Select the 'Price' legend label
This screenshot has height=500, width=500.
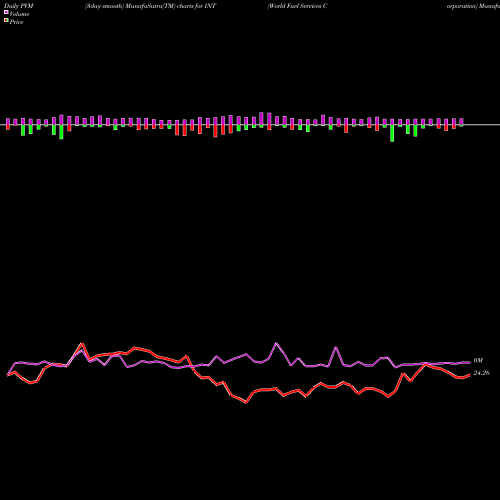16,22
